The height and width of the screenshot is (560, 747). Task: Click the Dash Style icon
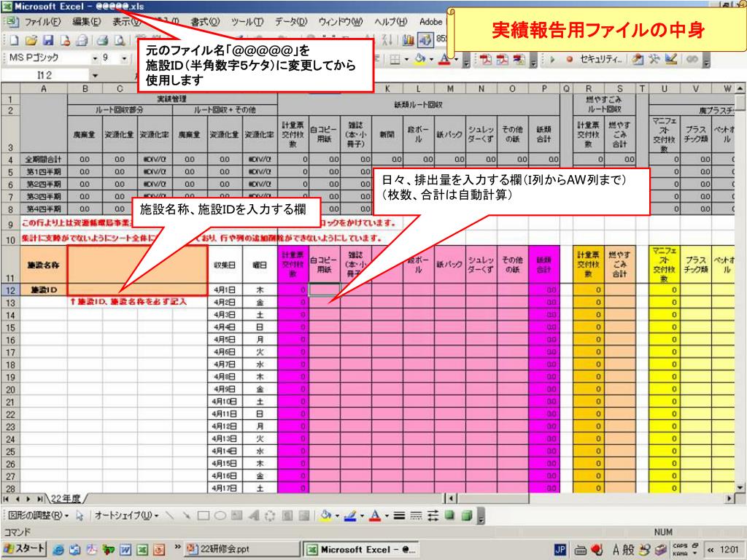pos(416,516)
